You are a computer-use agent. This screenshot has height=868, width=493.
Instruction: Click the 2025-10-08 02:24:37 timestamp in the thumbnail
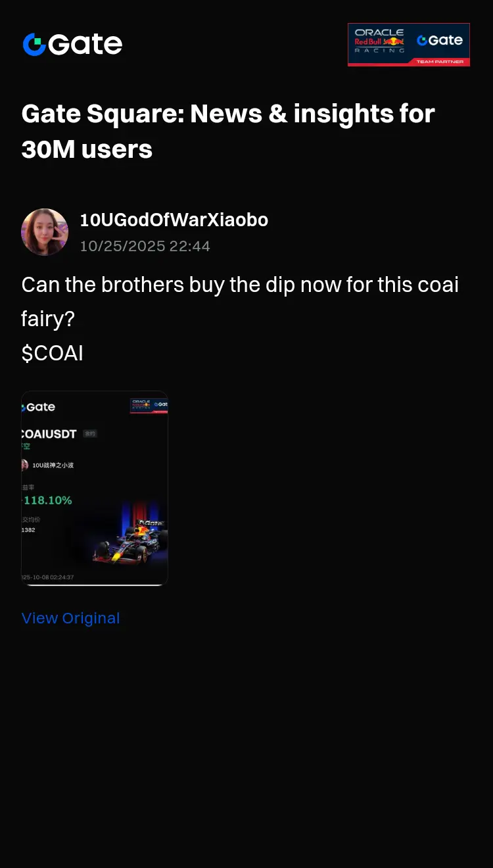(47, 577)
